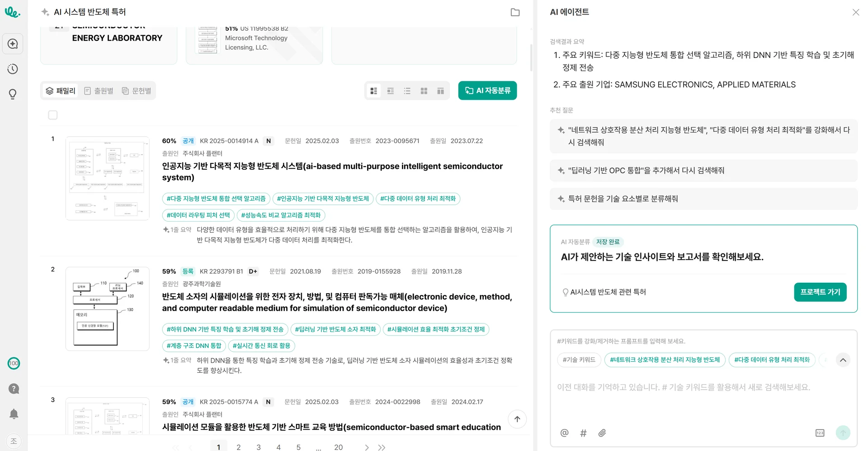Click the folder icon in the header
Viewport: 868px width, 451px height.
coord(515,12)
